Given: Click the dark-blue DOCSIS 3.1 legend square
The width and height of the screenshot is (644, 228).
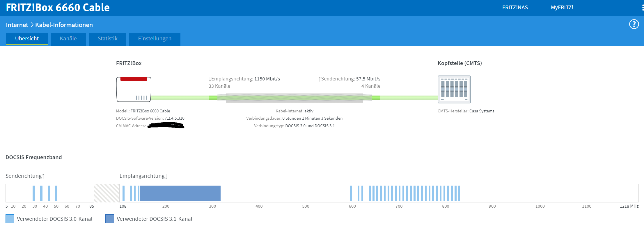Looking at the screenshot, I should 110,219.
